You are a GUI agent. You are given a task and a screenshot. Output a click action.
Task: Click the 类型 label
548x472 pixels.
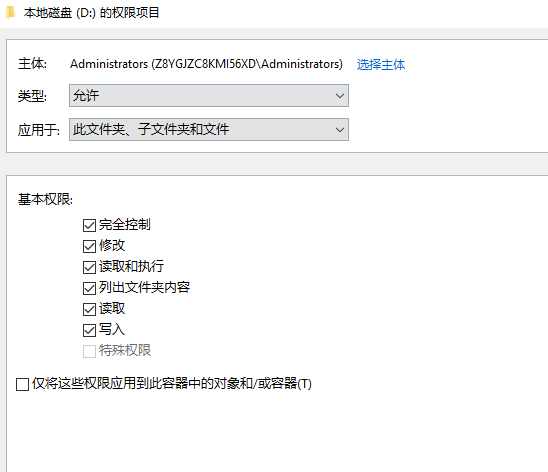tap(32, 96)
